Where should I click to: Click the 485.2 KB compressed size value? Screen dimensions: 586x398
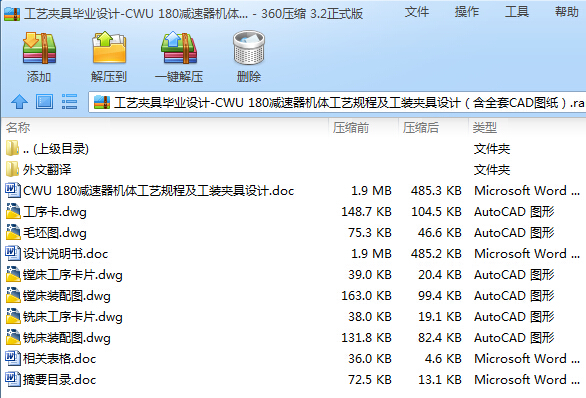coord(436,253)
